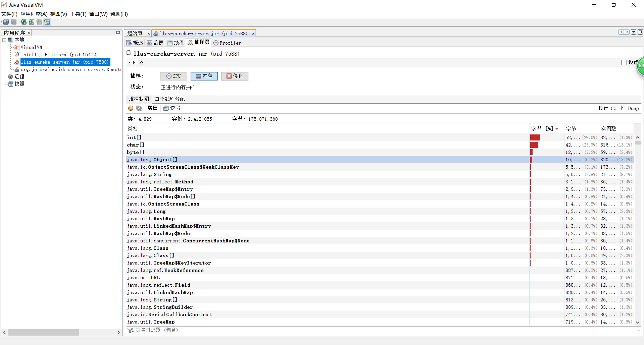Click the IntelliJ Platform icon in the tree

pyautogui.click(x=17, y=55)
